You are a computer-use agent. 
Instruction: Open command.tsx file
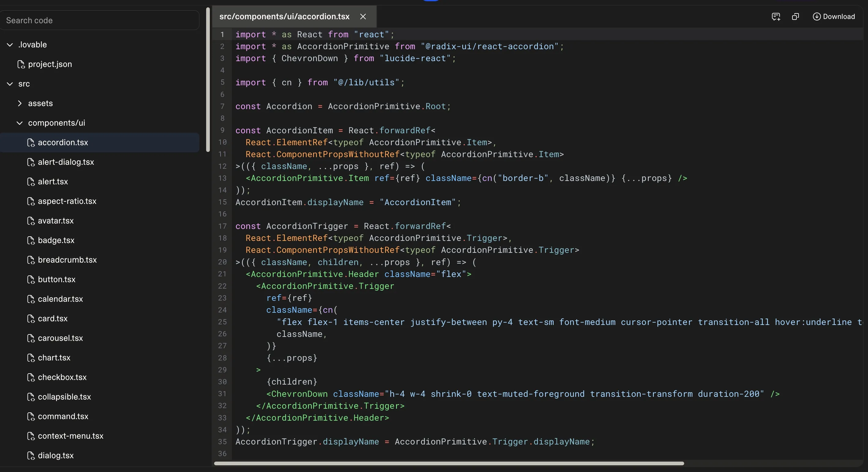click(63, 416)
